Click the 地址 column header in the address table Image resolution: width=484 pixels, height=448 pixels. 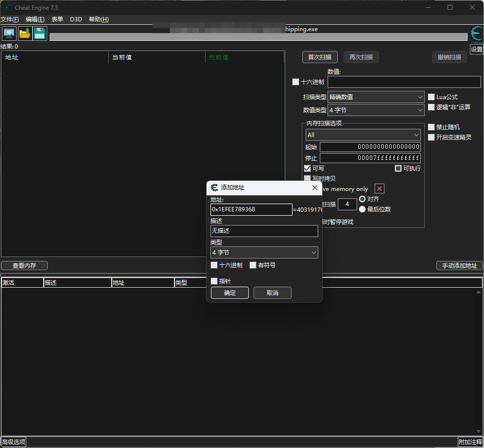coord(143,283)
